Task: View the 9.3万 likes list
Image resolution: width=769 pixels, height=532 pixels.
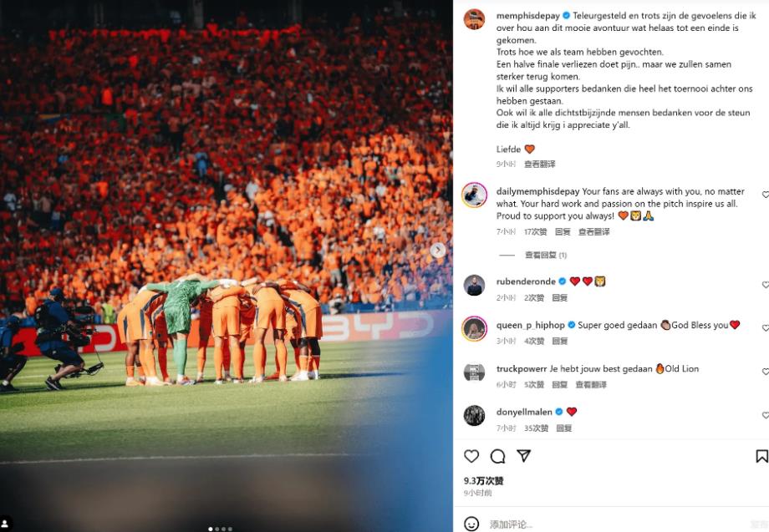Action: coord(484,480)
